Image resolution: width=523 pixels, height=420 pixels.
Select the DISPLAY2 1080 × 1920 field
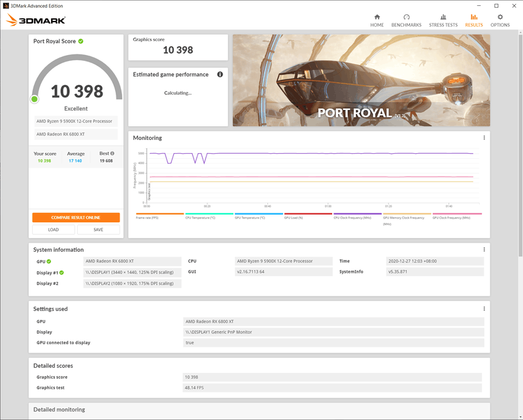pyautogui.click(x=132, y=283)
